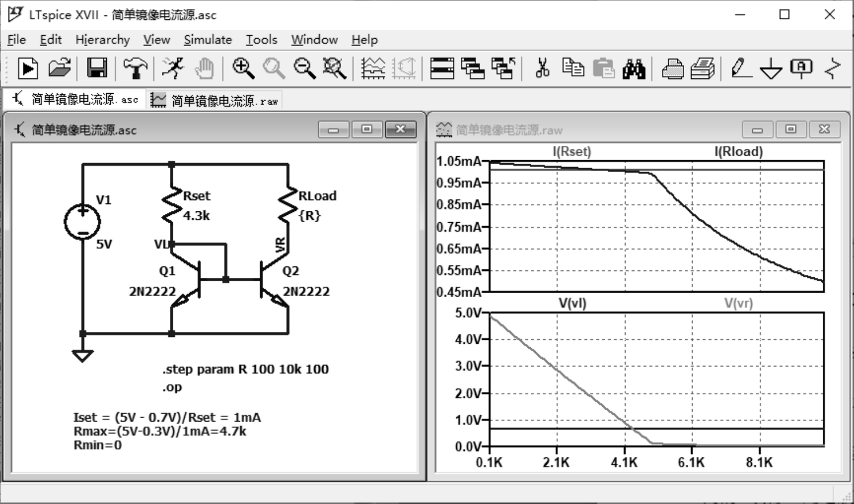
Task: Click the Zoom to fit icon
Action: pyautogui.click(x=335, y=69)
